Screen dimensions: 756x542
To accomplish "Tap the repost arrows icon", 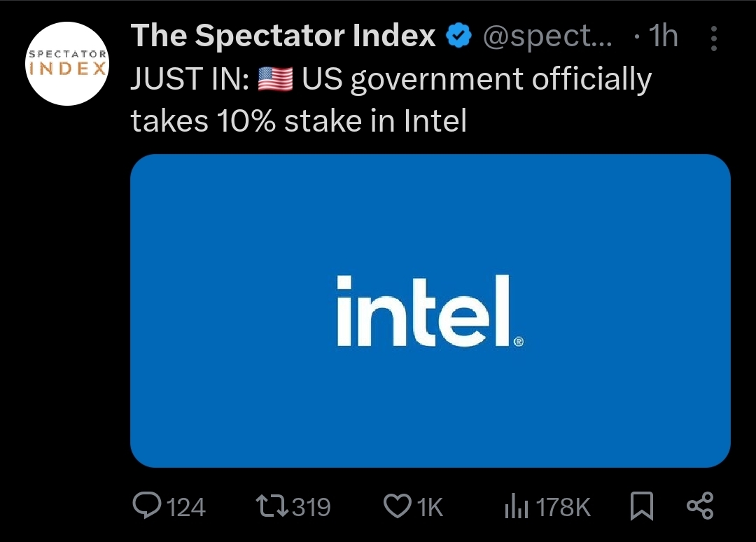I will pos(272,506).
